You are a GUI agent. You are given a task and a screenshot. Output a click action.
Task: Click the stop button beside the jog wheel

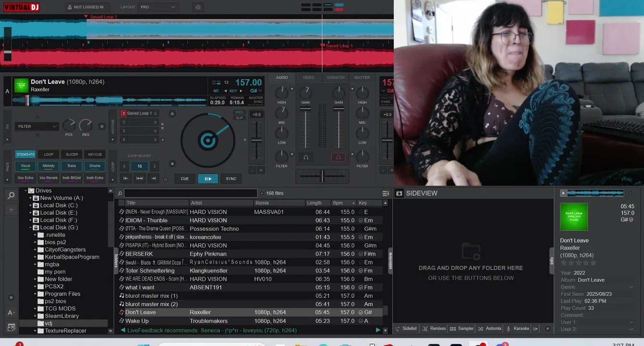pos(173,164)
